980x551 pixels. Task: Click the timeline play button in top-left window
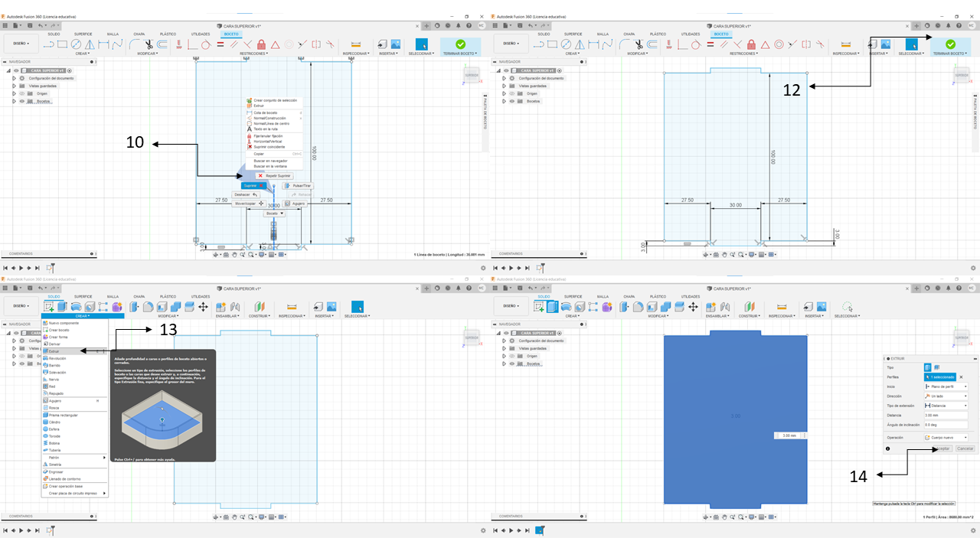point(21,268)
